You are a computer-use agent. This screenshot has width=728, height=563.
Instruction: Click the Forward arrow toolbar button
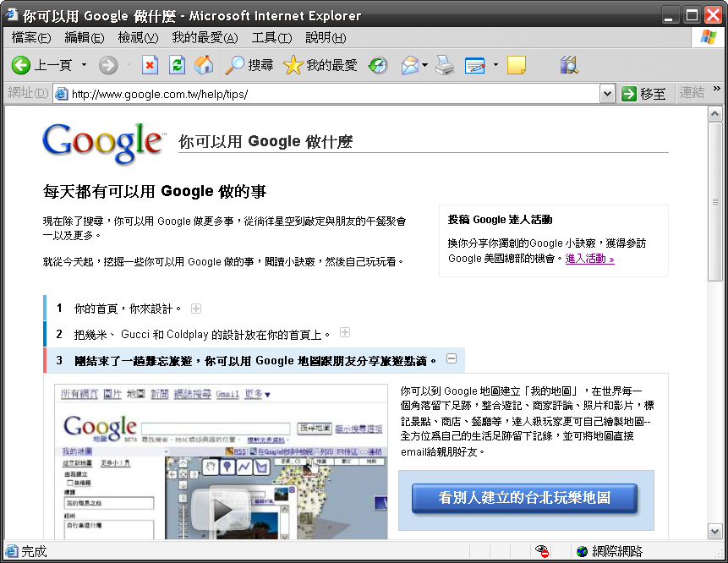pos(107,65)
